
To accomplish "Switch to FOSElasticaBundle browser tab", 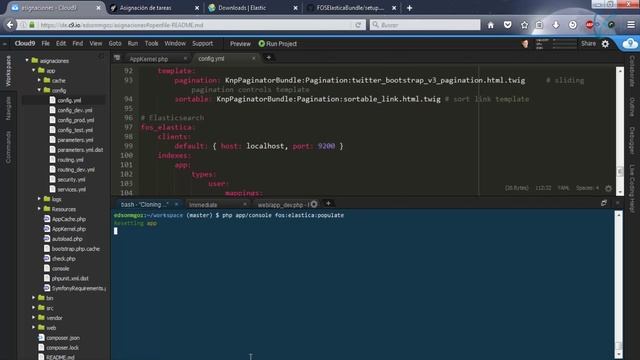I will coord(350,8).
